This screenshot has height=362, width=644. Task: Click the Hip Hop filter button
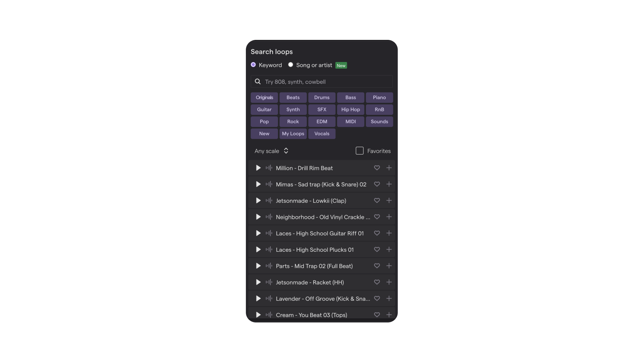pyautogui.click(x=350, y=109)
